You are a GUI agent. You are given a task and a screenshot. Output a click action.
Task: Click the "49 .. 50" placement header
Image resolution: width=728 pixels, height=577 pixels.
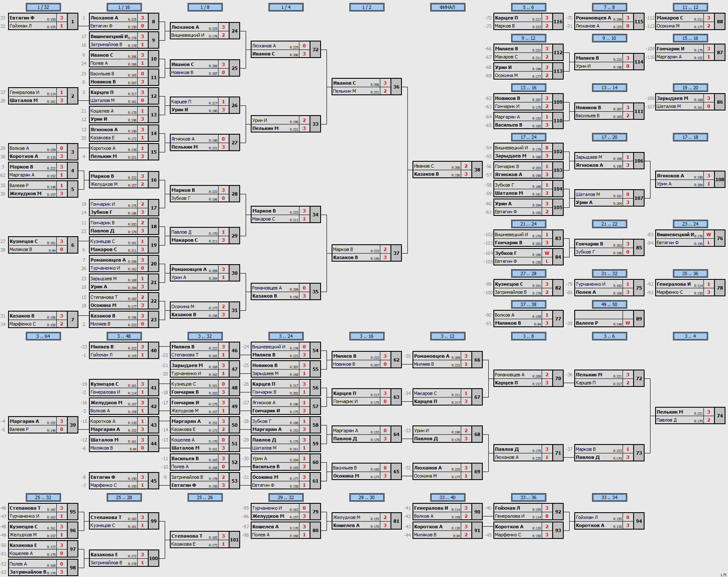tap(609, 304)
